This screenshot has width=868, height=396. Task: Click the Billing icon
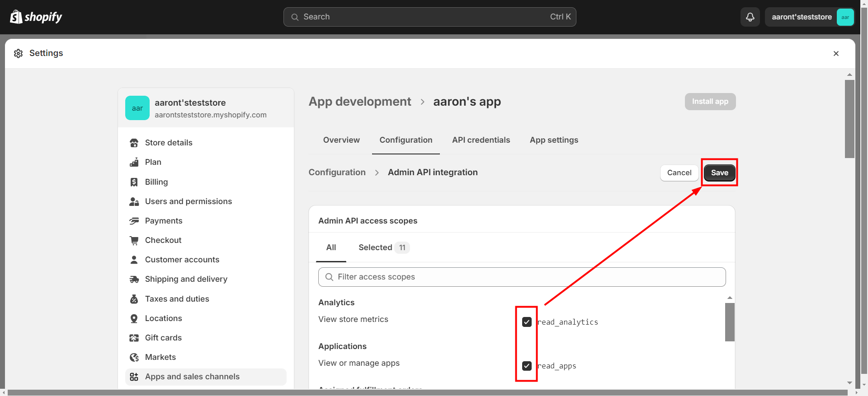pyautogui.click(x=134, y=182)
